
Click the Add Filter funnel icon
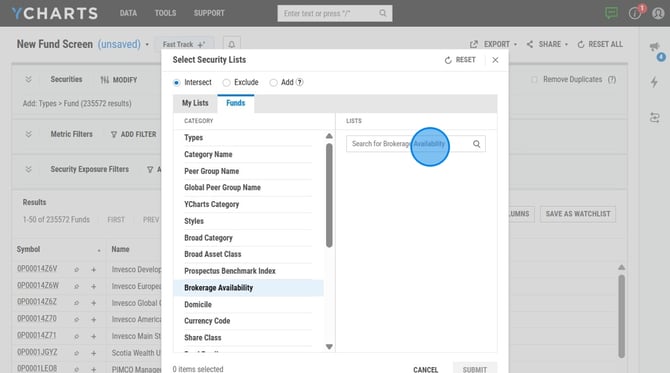(114, 135)
